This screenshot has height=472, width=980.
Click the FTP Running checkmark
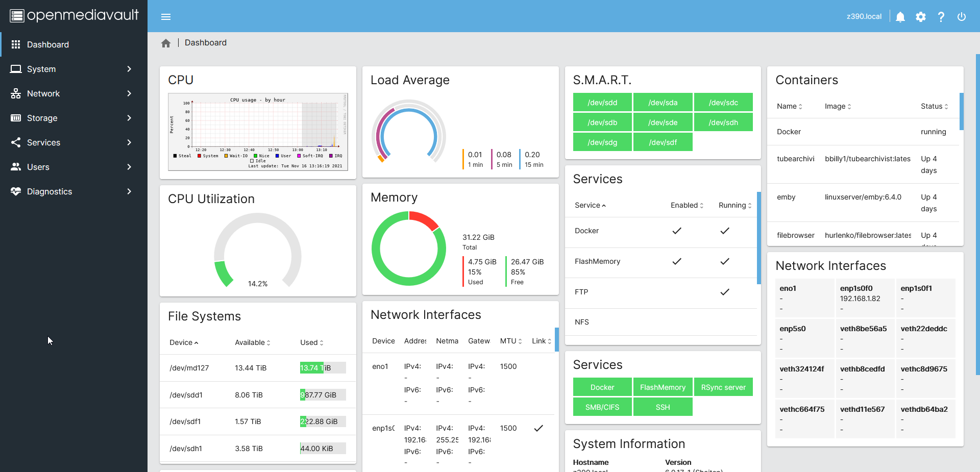724,292
